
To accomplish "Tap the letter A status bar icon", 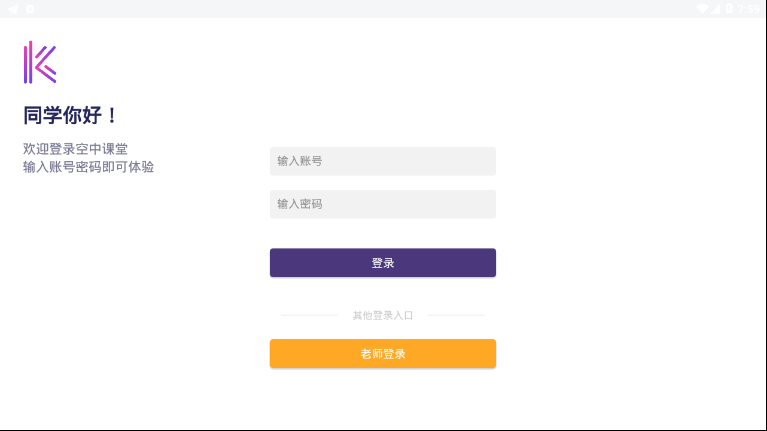I will click(x=30, y=8).
